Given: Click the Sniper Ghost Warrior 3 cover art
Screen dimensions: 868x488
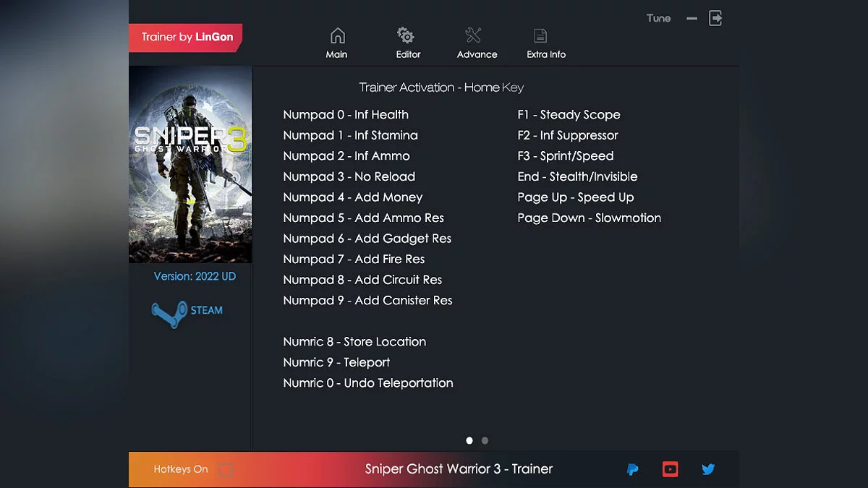Looking at the screenshot, I should click(x=190, y=165).
